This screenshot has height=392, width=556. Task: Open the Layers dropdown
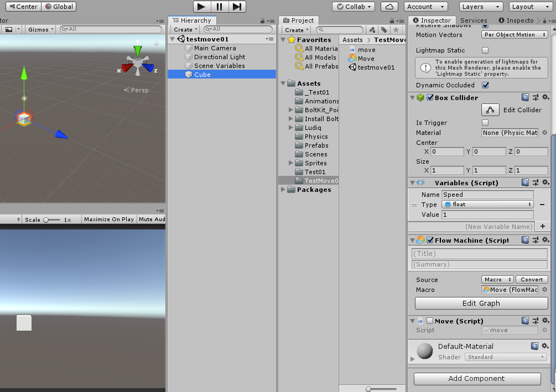[x=481, y=7]
